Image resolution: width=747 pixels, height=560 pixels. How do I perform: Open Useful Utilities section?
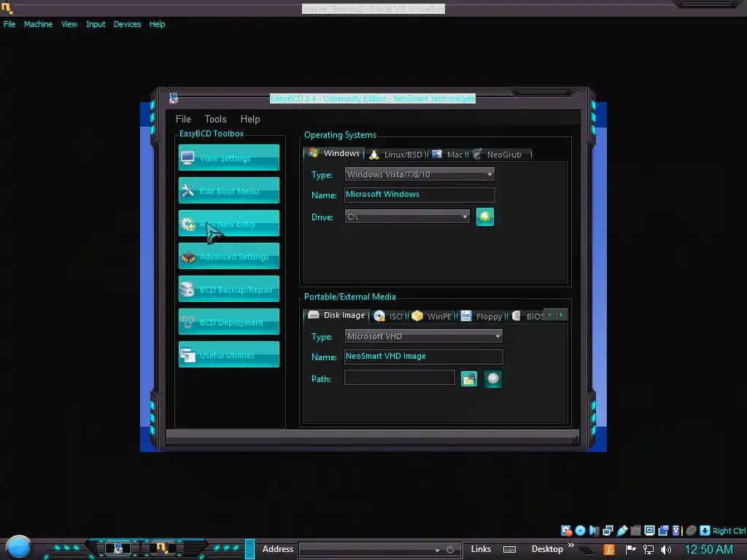(228, 355)
